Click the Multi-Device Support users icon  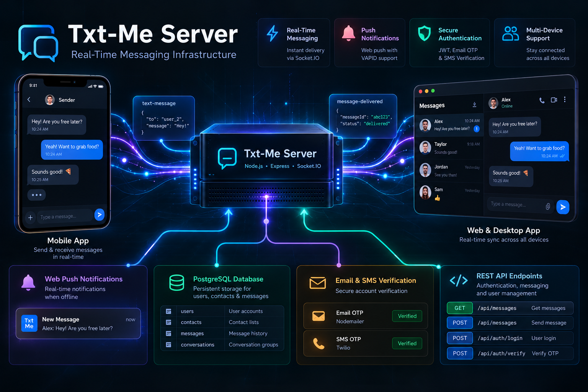[511, 34]
